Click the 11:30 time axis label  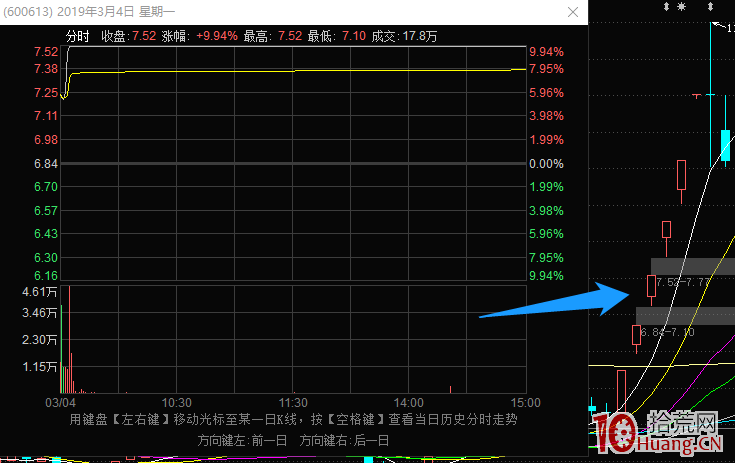point(293,403)
